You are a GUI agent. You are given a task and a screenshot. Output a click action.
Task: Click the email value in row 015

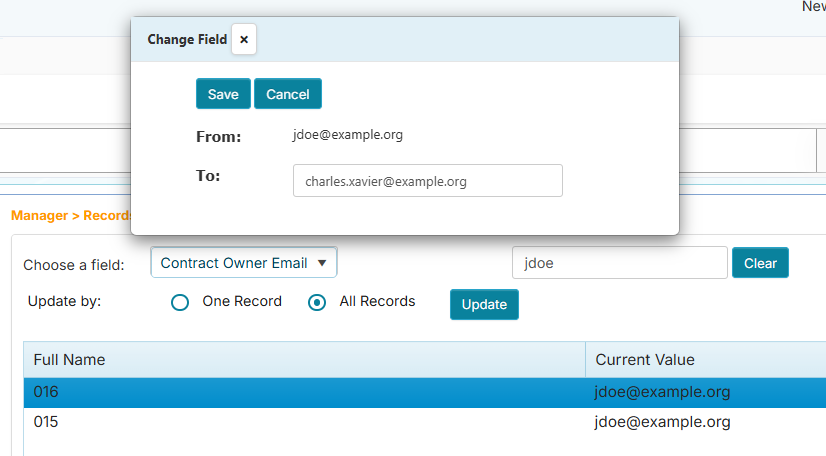point(662,422)
